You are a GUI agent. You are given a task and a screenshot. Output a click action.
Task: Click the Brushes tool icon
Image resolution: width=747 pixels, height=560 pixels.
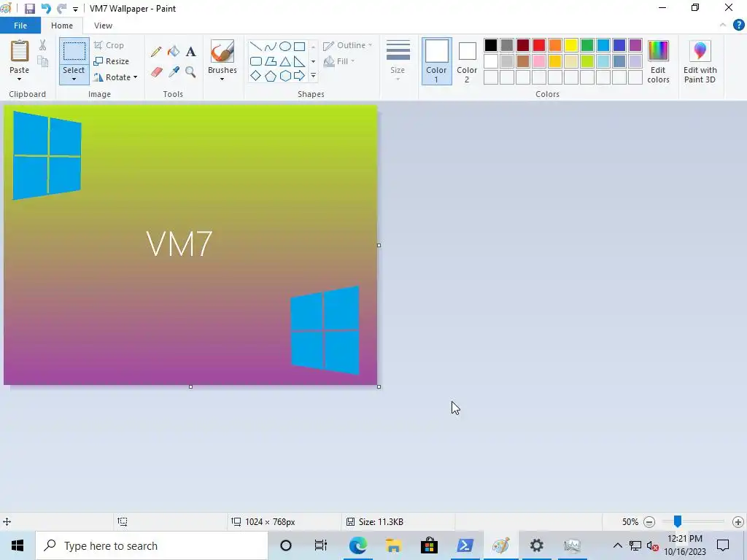222,52
